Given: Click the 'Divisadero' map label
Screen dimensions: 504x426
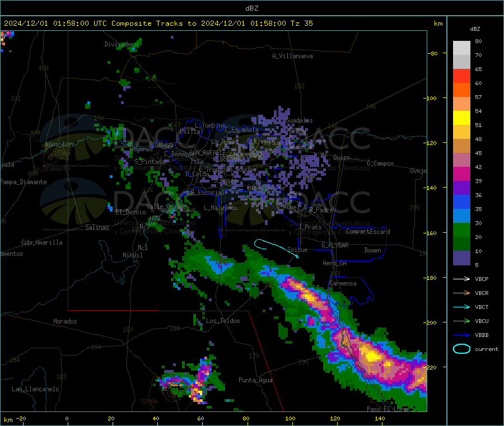Looking at the screenshot, I should click(x=122, y=44).
